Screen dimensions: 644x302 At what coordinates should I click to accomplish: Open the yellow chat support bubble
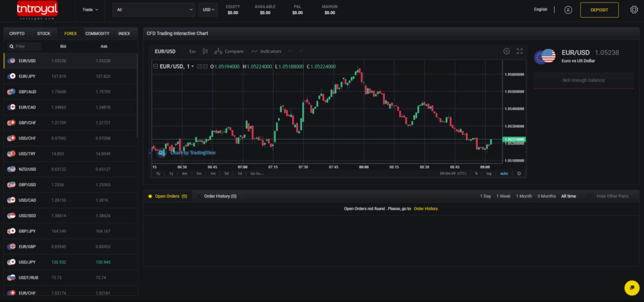pyautogui.click(x=631, y=287)
